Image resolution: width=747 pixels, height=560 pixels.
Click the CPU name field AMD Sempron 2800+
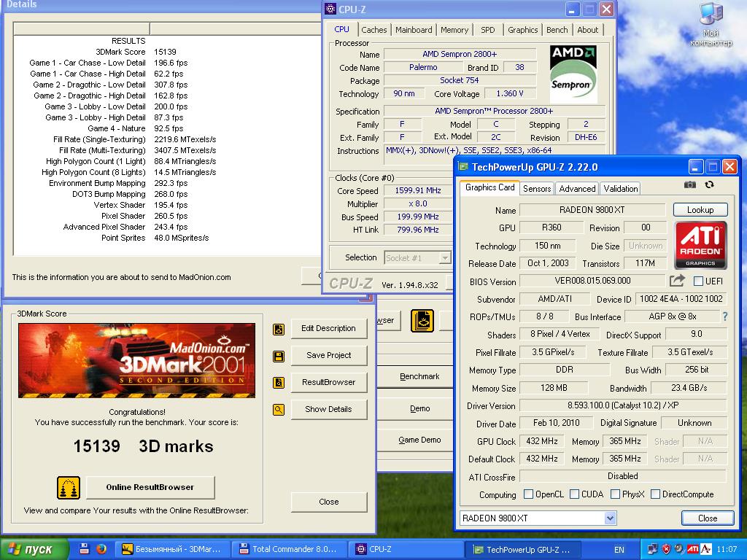click(x=460, y=54)
